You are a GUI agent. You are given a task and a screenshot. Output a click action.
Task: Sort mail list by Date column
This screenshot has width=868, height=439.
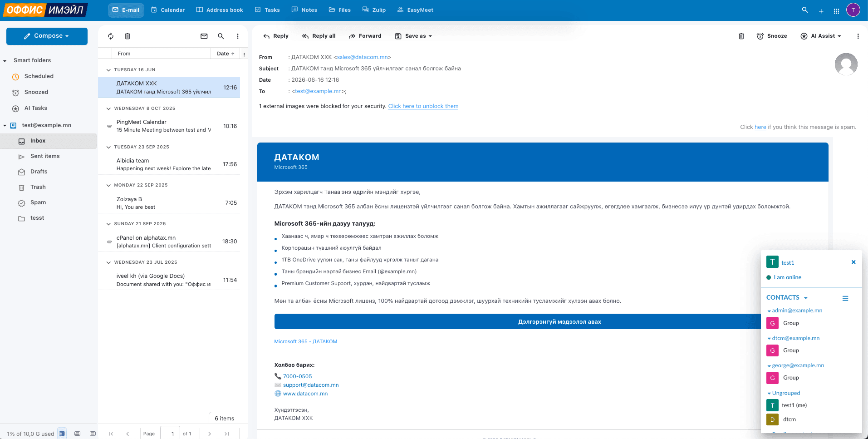pyautogui.click(x=226, y=54)
